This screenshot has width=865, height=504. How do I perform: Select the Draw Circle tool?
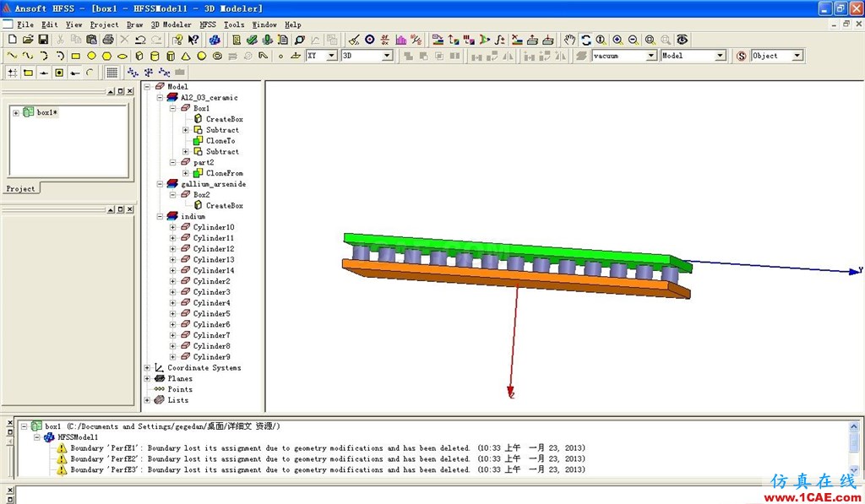(x=91, y=56)
